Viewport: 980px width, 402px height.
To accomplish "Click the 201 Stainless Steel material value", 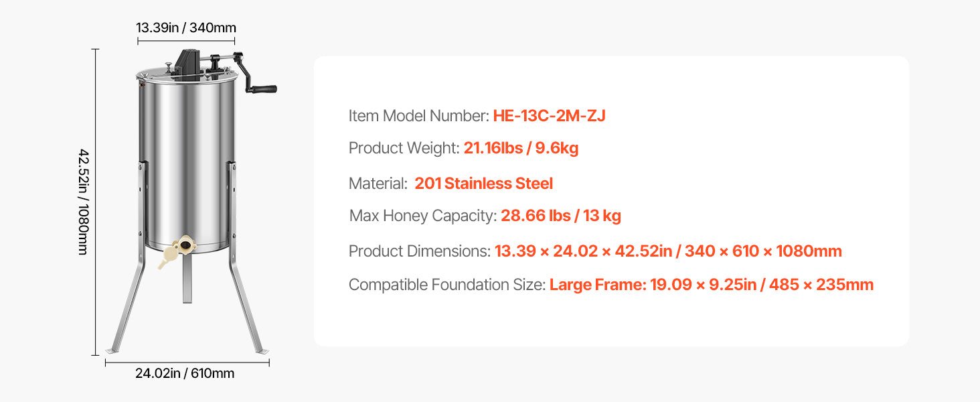I will [483, 184].
